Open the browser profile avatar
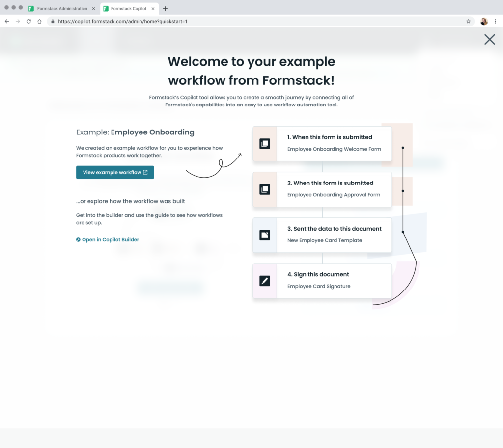 tap(484, 21)
